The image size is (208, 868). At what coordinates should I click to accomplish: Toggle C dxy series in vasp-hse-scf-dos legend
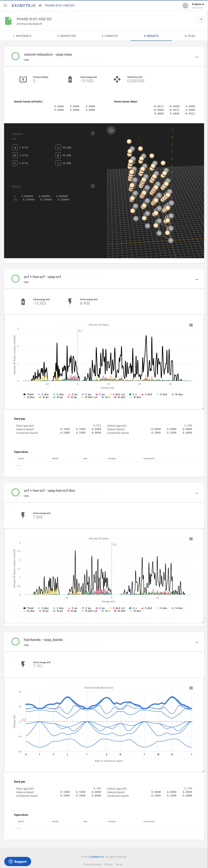[58, 608]
